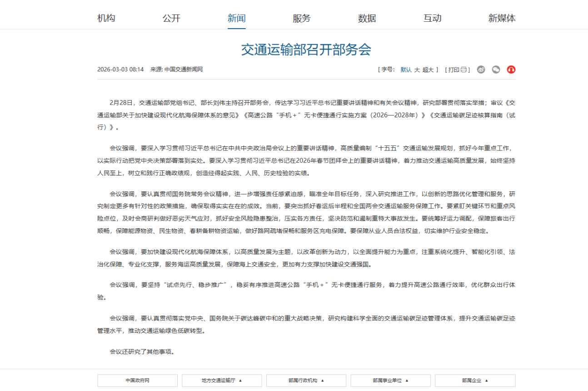
Task: Open the 公开 menu
Action: coord(171,18)
